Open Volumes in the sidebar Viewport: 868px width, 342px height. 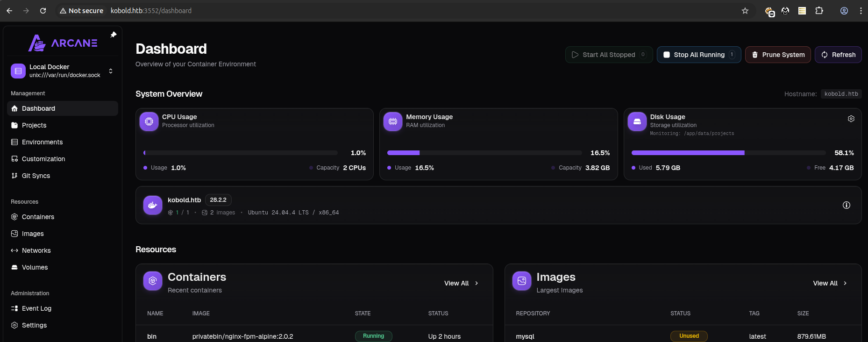[63, 267]
